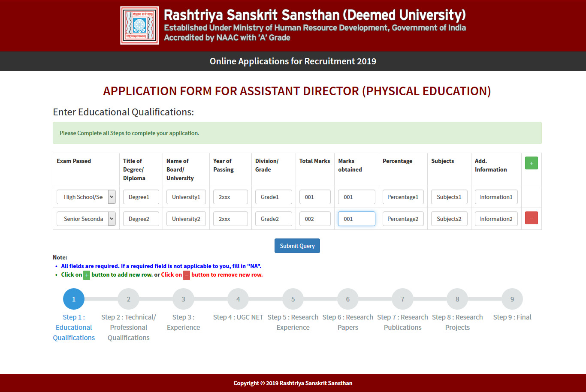
Task: Select step 8 Research Projects circle
Action: (457, 299)
